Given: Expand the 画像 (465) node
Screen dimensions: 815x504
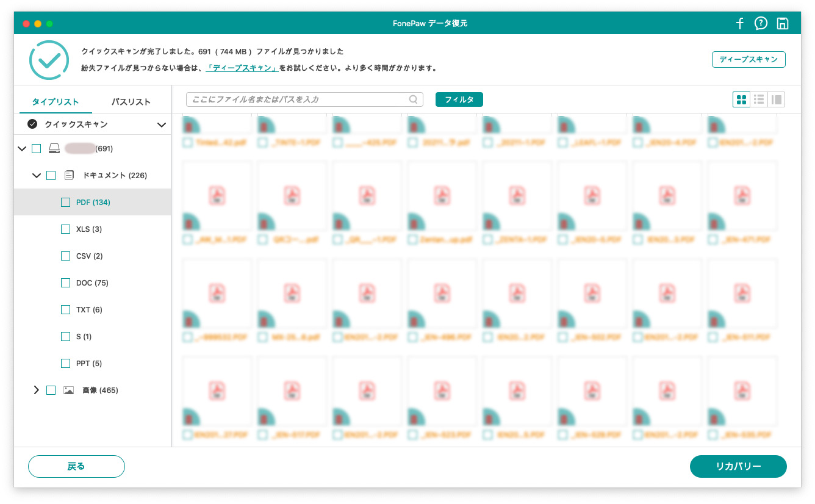Looking at the screenshot, I should tap(36, 390).
